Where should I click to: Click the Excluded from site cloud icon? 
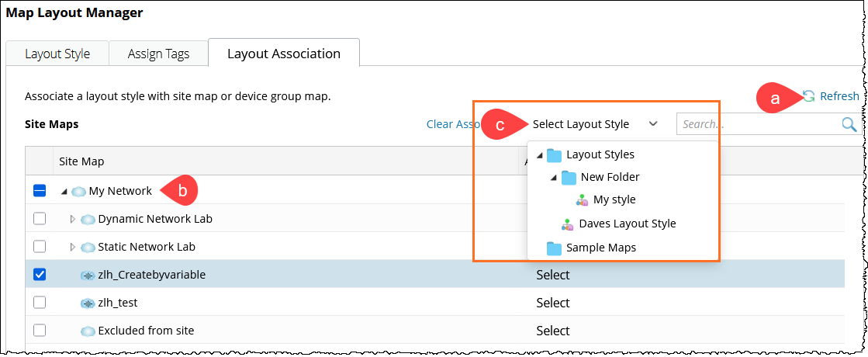click(x=88, y=331)
